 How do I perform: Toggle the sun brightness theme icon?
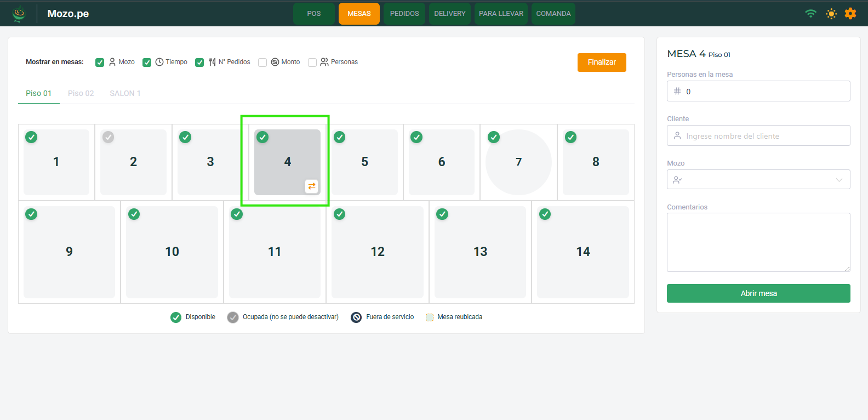[831, 14]
